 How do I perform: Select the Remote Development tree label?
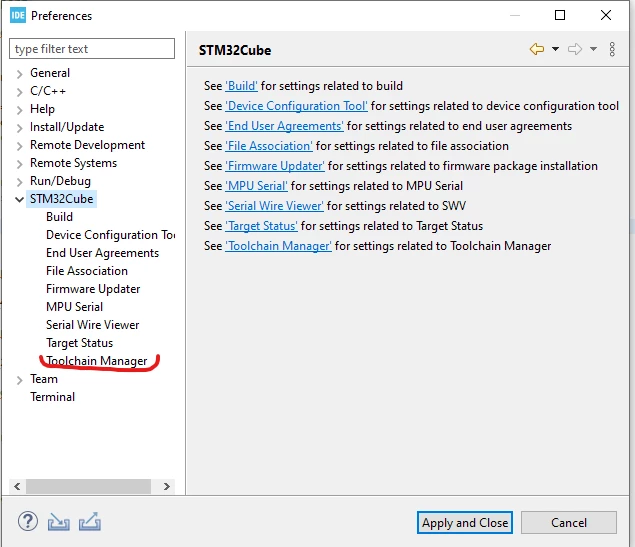click(87, 145)
